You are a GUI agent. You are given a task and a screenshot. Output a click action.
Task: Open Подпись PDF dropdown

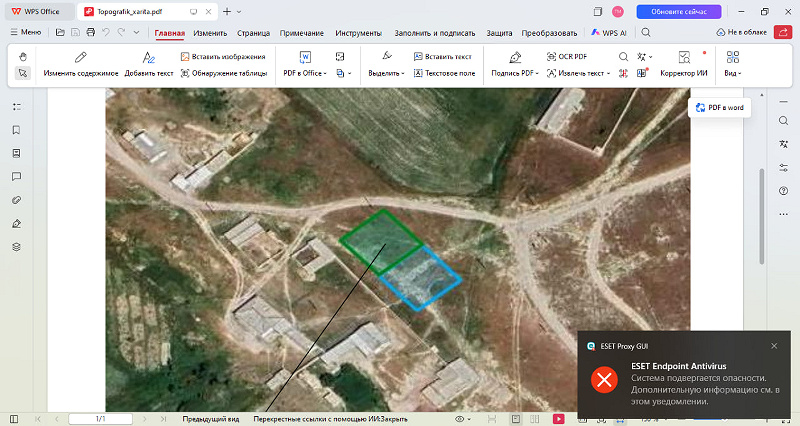point(515,65)
